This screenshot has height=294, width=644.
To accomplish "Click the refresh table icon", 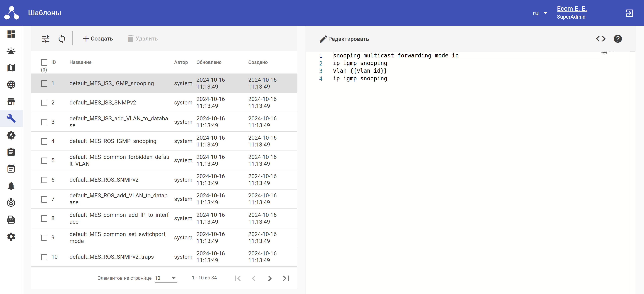I will 62,39.
